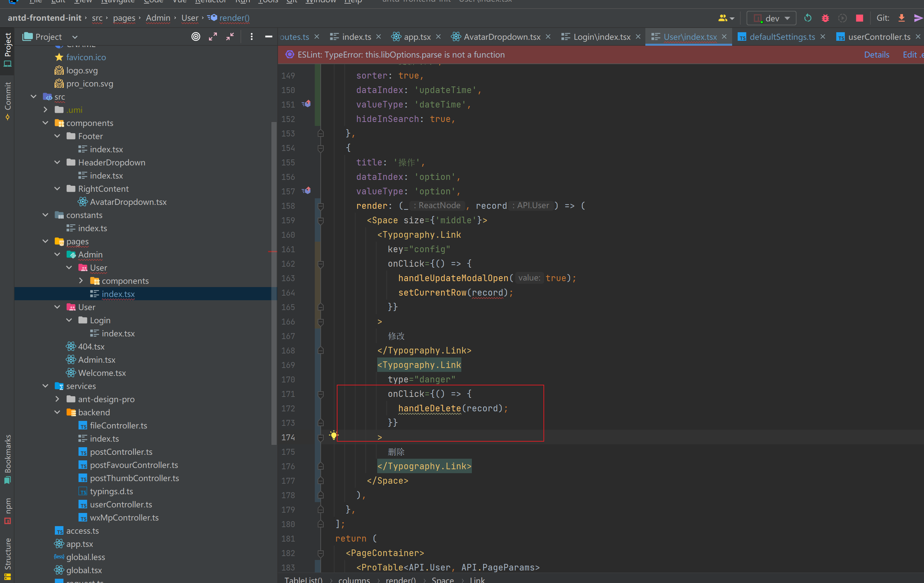
Task: Open ESLint error Details link
Action: coord(876,55)
